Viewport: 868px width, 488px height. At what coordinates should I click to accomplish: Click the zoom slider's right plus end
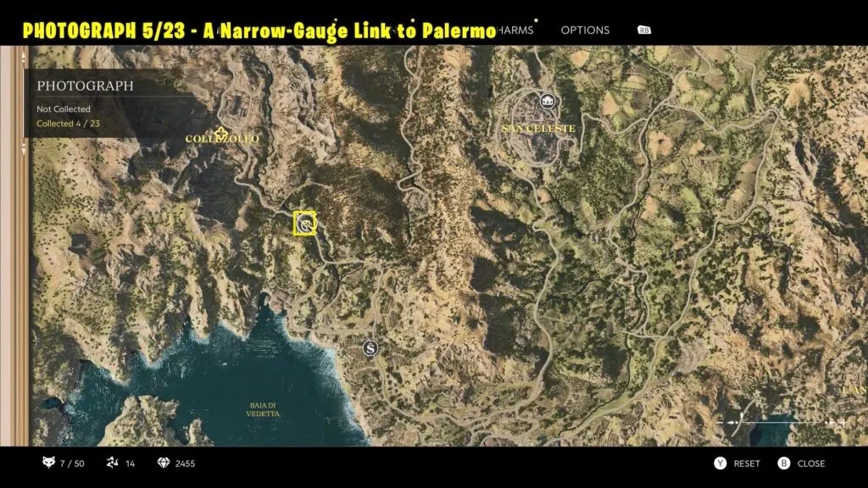click(843, 422)
